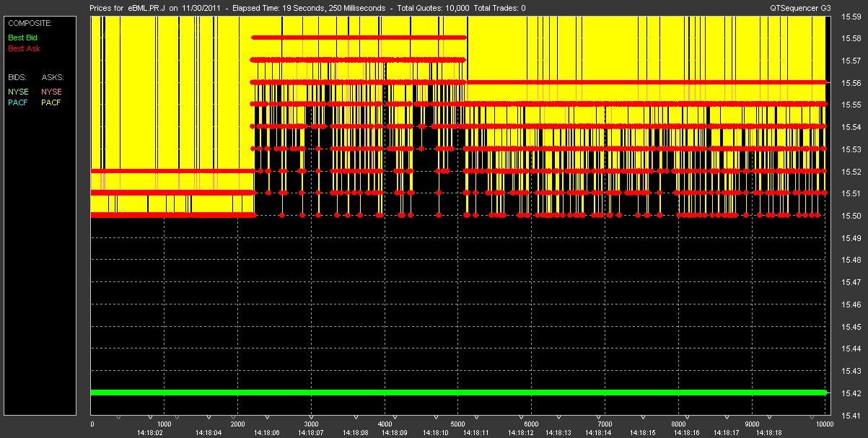
Task: Click the 15.41 price axis label
Action: pyautogui.click(x=851, y=416)
